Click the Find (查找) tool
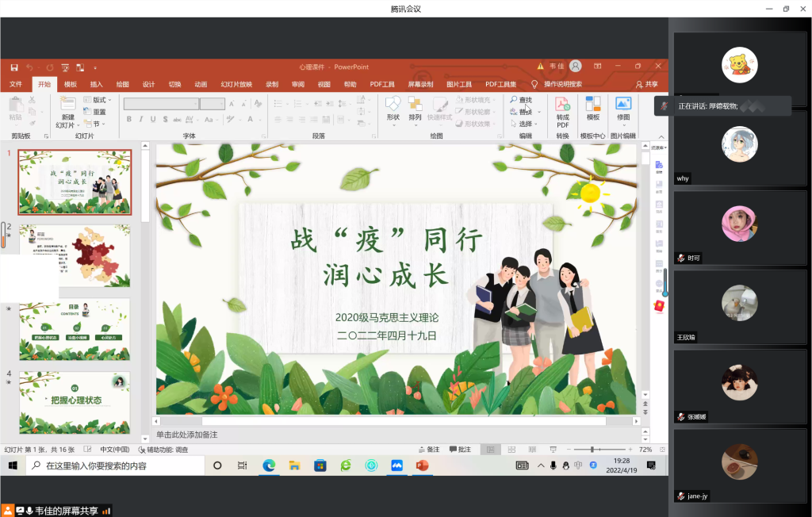Viewport: 812px width, 517px height. tap(521, 100)
